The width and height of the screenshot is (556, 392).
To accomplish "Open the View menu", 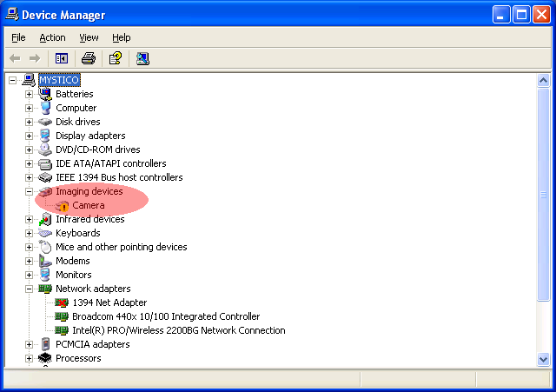I will click(89, 37).
